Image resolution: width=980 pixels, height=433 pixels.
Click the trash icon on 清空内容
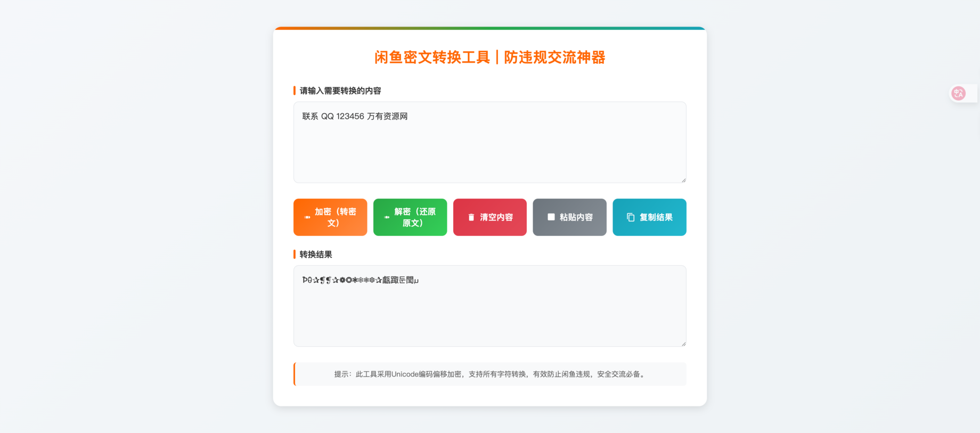pos(471,217)
